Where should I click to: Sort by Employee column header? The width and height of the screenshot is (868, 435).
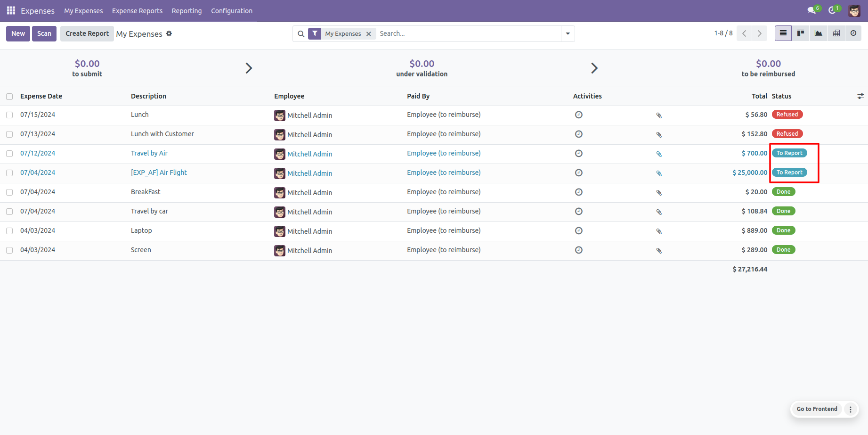289,96
